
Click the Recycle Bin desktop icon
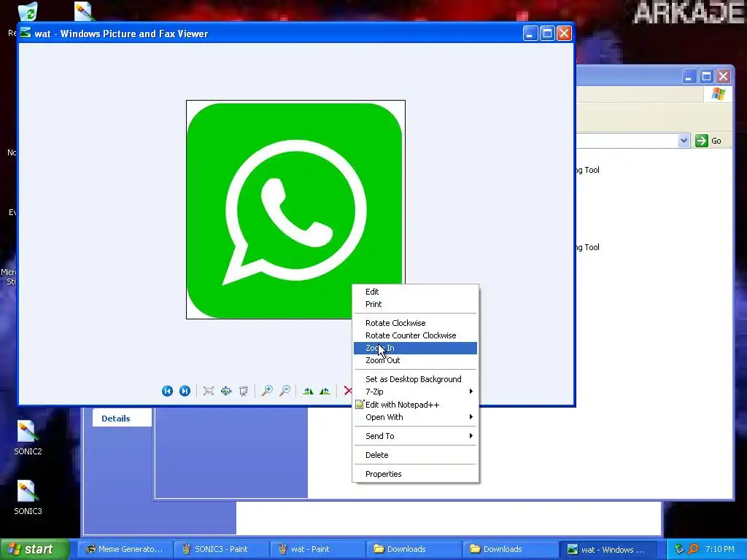point(28,12)
